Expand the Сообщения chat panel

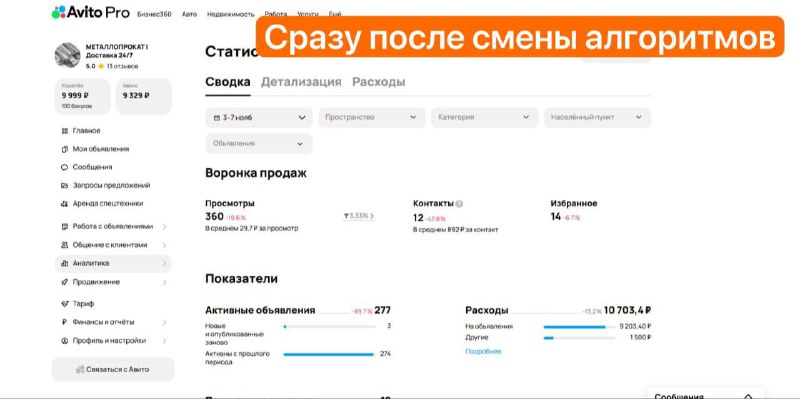click(x=748, y=396)
